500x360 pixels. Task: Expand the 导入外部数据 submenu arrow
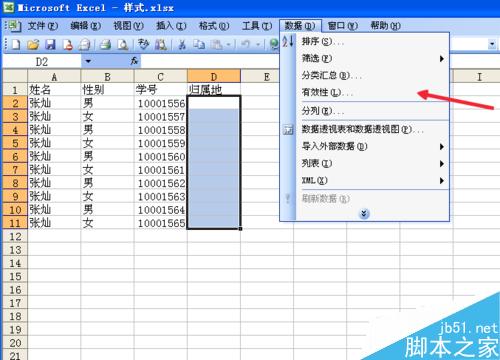point(442,146)
